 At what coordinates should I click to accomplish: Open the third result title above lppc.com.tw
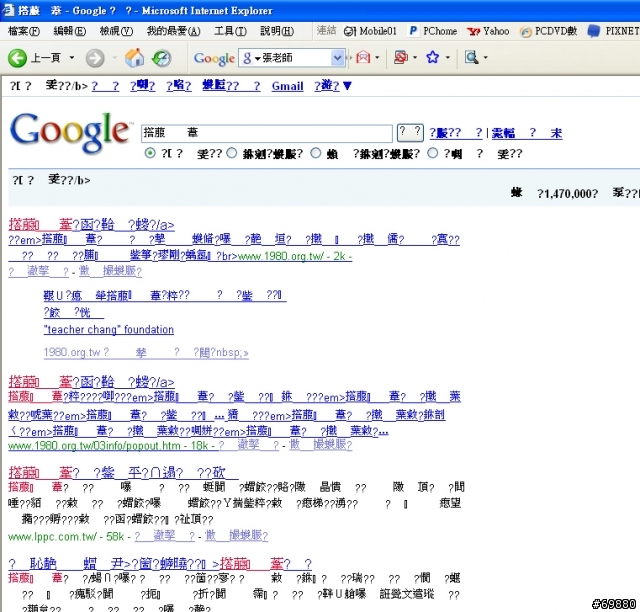pyautogui.click(x=123, y=473)
